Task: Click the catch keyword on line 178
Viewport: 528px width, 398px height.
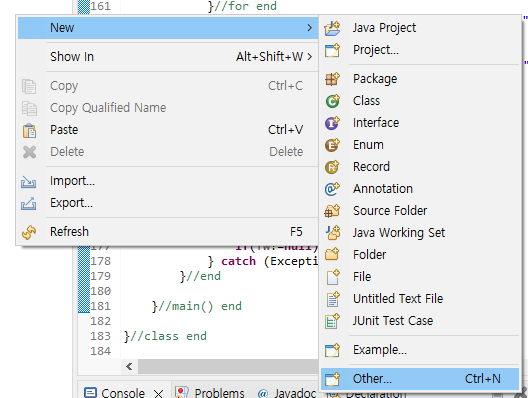Action: point(238,261)
